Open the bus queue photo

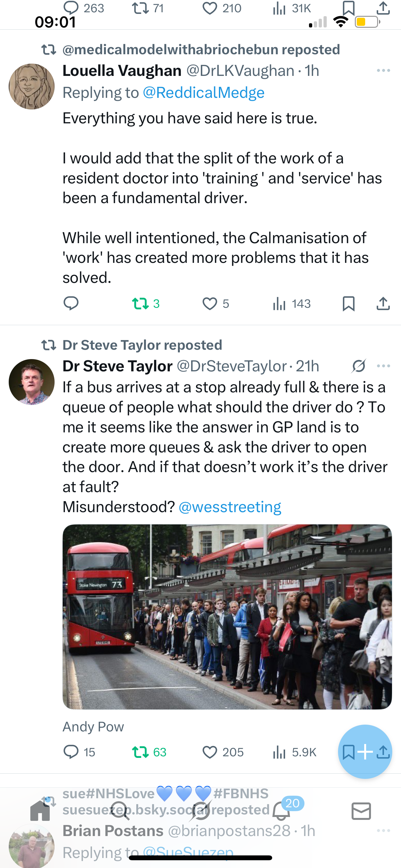(227, 617)
